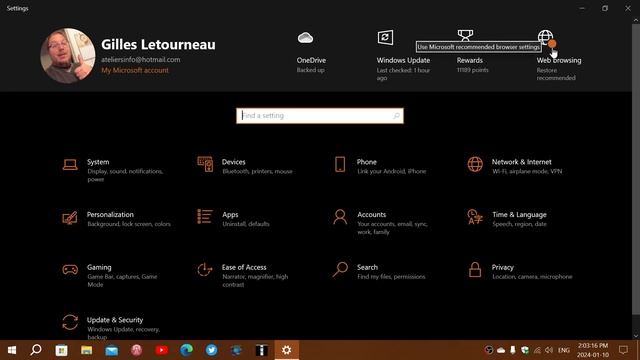This screenshot has width=640, height=360.
Task: Open Mail app from taskbar
Action: 111,350
